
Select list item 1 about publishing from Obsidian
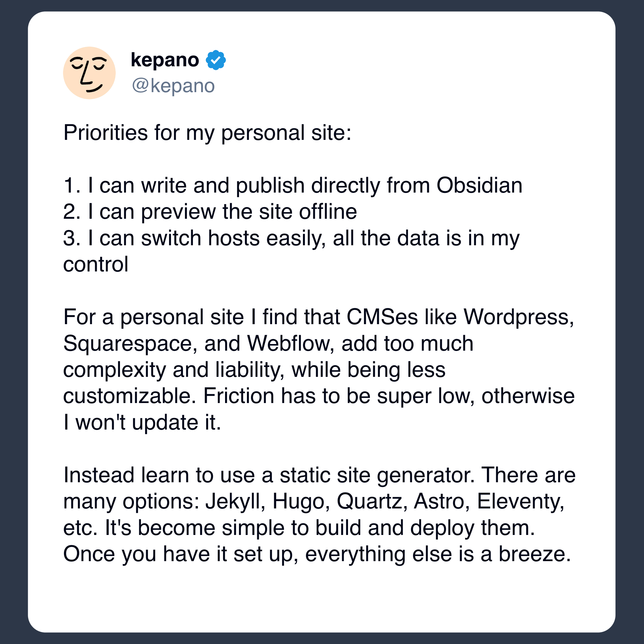pyautogui.click(x=293, y=185)
